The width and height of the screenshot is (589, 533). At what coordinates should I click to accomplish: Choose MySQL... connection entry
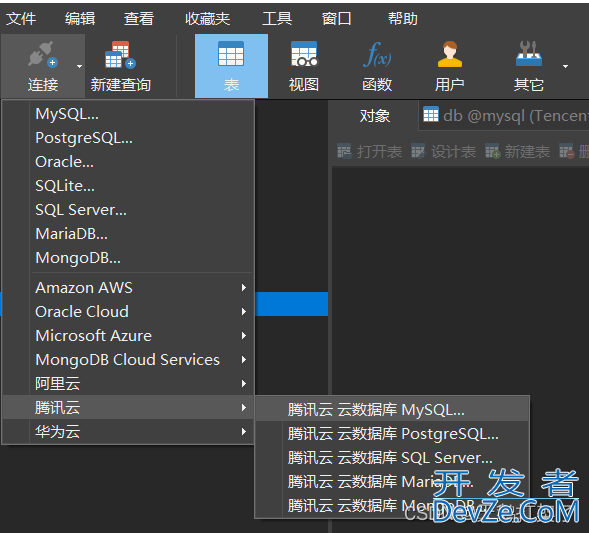pyautogui.click(x=128, y=114)
